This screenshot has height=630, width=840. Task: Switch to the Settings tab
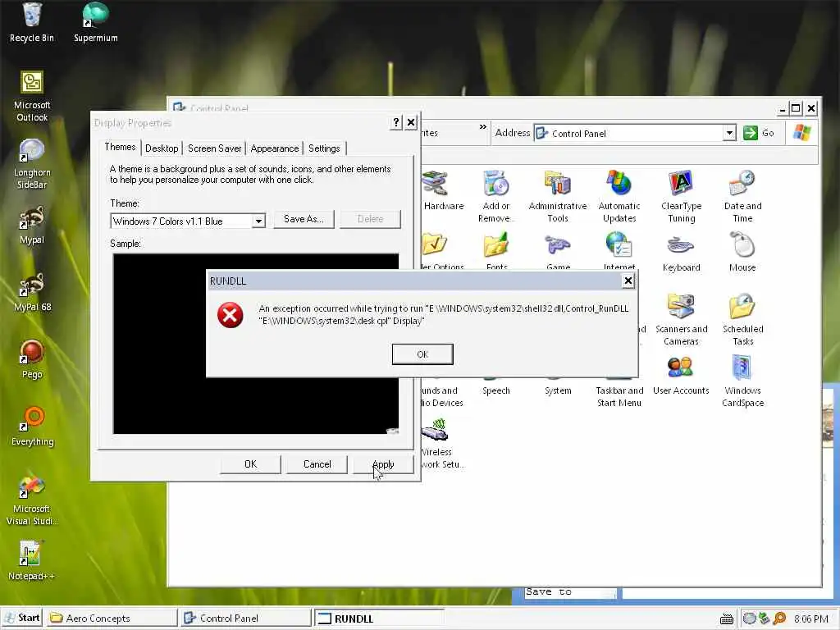[x=324, y=148]
